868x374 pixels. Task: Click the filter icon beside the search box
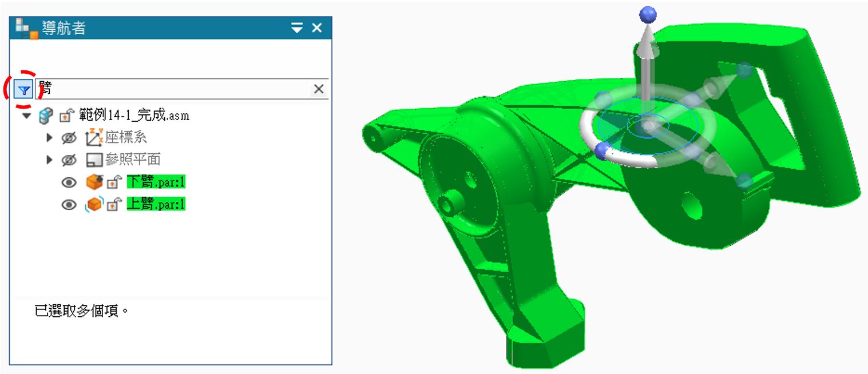(24, 89)
